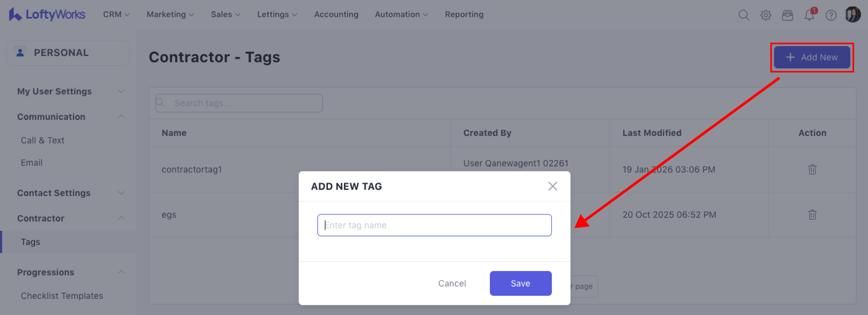Click the search magnifier icon in header
868x315 pixels.
point(744,15)
